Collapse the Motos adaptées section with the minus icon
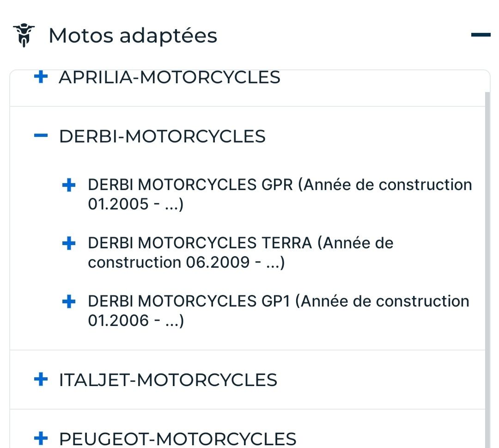Viewport: 499px width, 448px height. [480, 35]
